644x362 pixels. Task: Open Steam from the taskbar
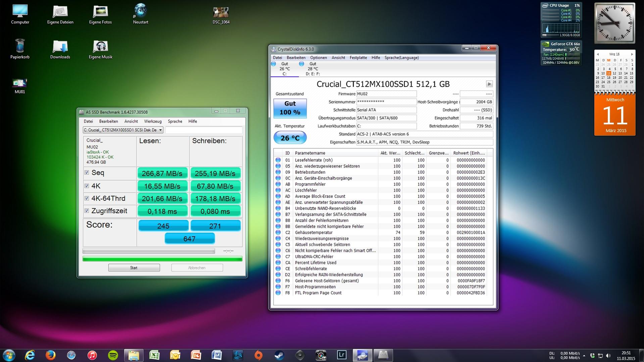coord(279,355)
